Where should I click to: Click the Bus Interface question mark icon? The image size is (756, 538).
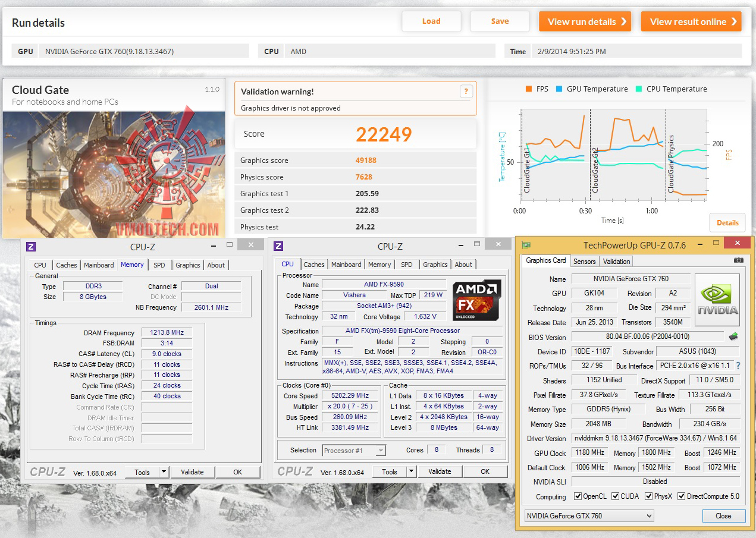[x=738, y=366]
